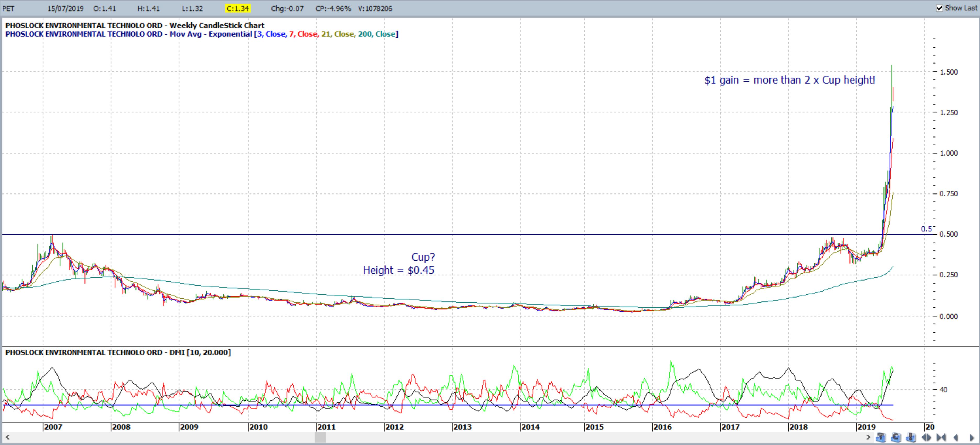Expand chart horizontally with outward arrows icon
The image size is (980, 445).
926,437
